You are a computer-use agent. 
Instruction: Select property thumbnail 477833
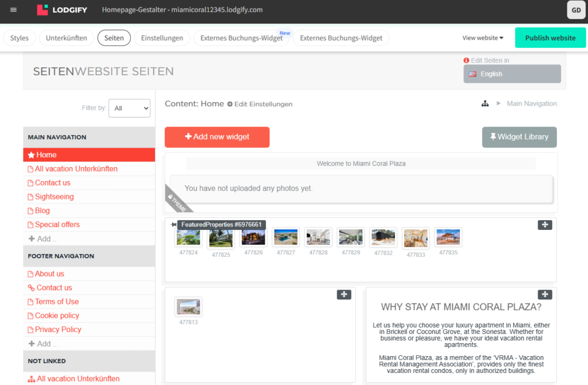tap(416, 238)
